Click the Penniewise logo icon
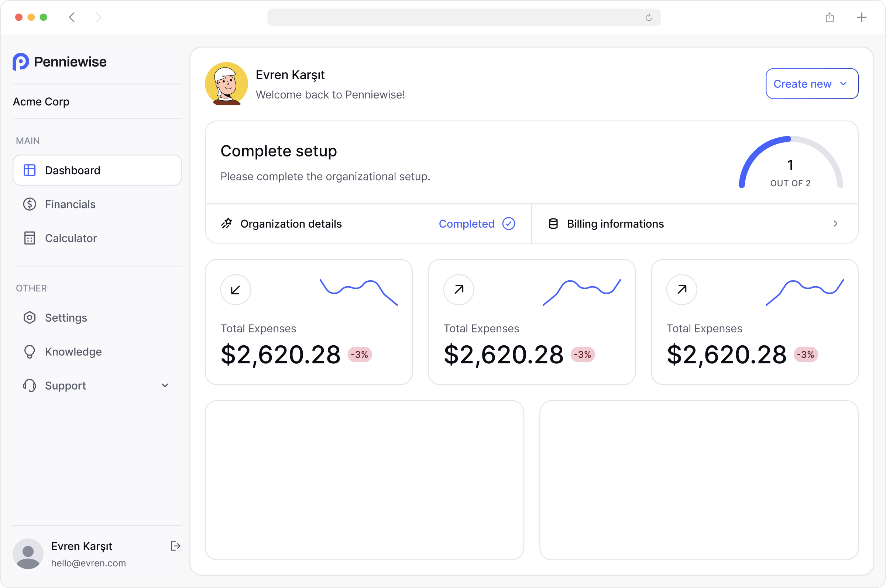The height and width of the screenshot is (588, 886). pos(21,62)
